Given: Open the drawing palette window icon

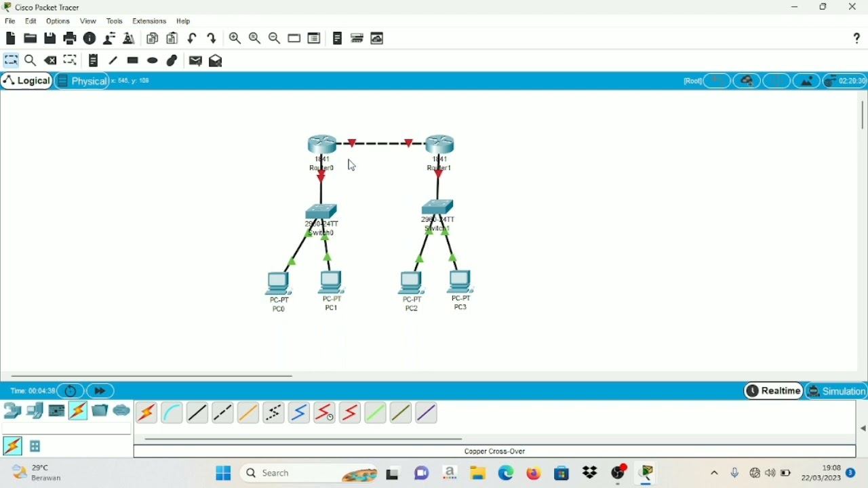Looking at the screenshot, I should coord(294,39).
